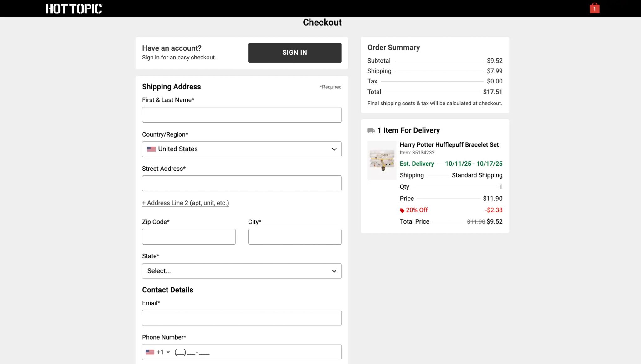This screenshot has height=364, width=641.
Task: Click the red 20% Off tag icon
Action: (x=402, y=210)
